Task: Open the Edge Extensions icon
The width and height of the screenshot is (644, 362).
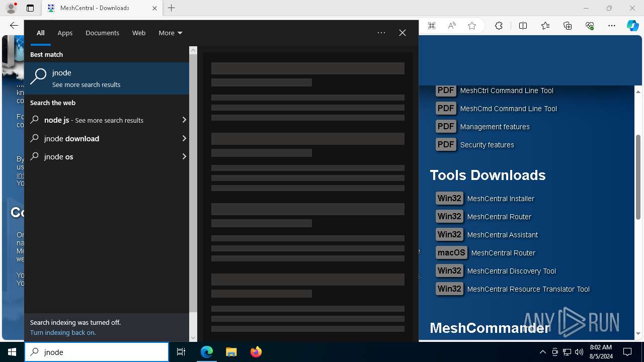Action: [499, 26]
